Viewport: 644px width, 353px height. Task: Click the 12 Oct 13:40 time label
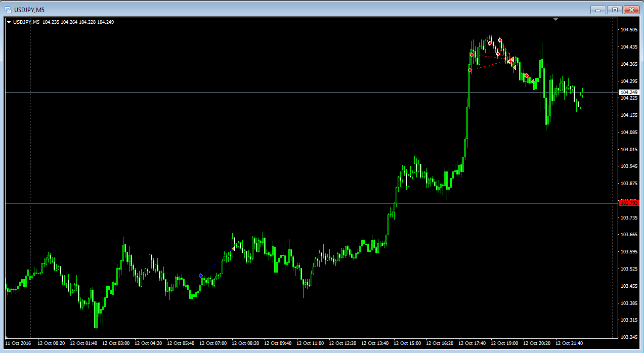(375, 343)
